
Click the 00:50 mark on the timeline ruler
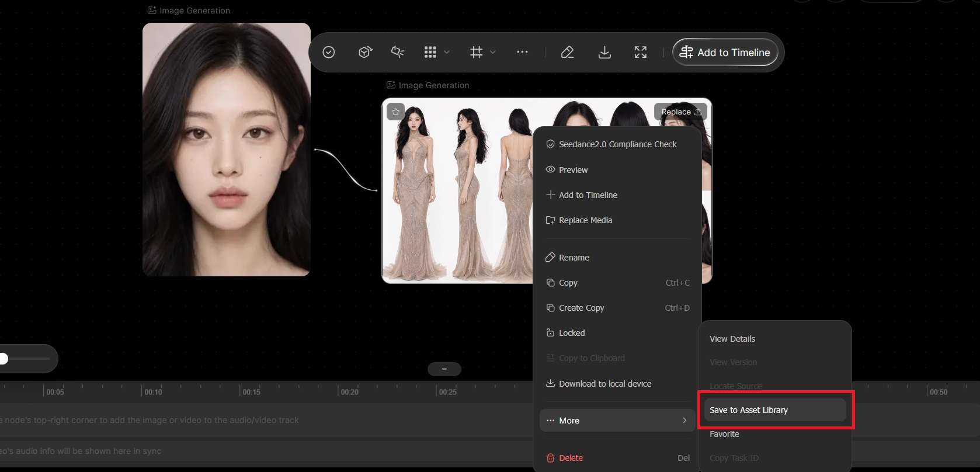point(939,392)
